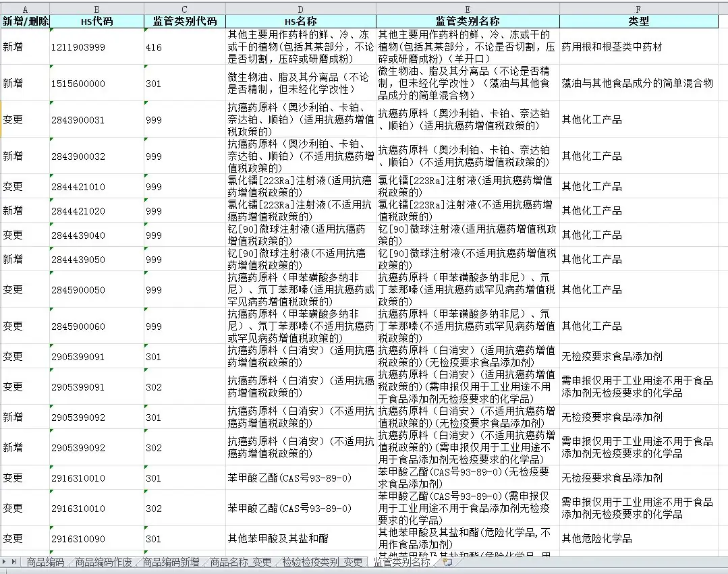Select column C header 监管类别代码
This screenshot has height=574, width=728.
click(x=184, y=20)
